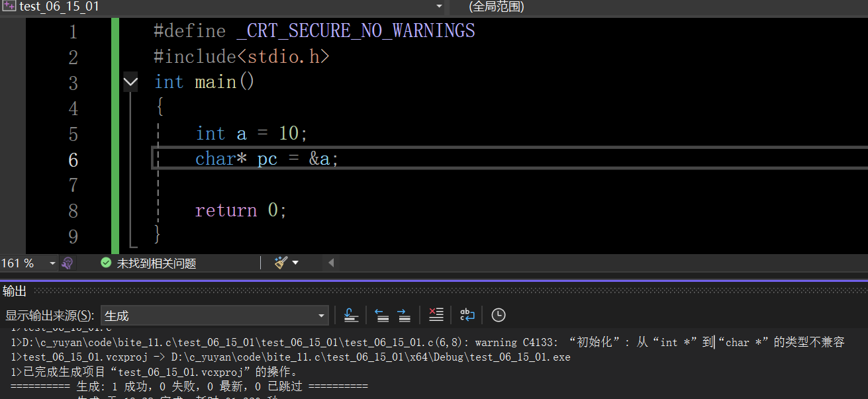Viewport: 868px width, 399px height.
Task: Click the test_06_15_01.exe output path line
Action: (291, 357)
